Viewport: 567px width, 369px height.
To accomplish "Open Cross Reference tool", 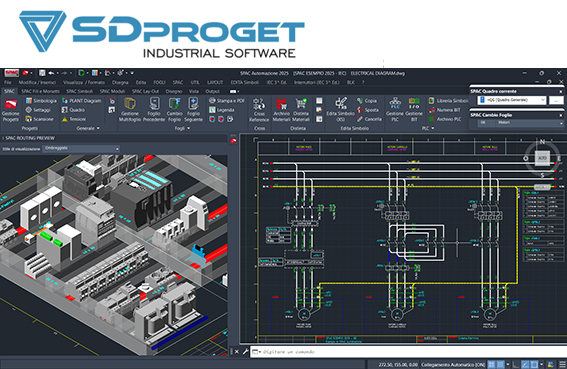I will 259,110.
